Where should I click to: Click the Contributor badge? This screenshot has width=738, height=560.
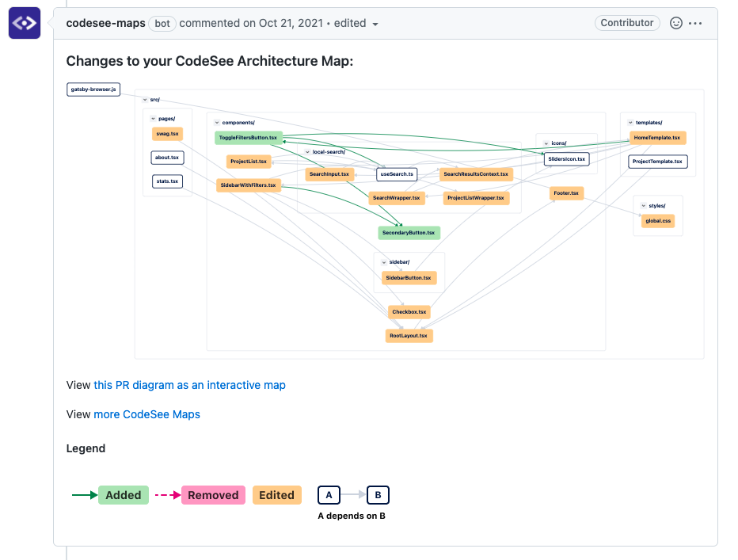627,23
